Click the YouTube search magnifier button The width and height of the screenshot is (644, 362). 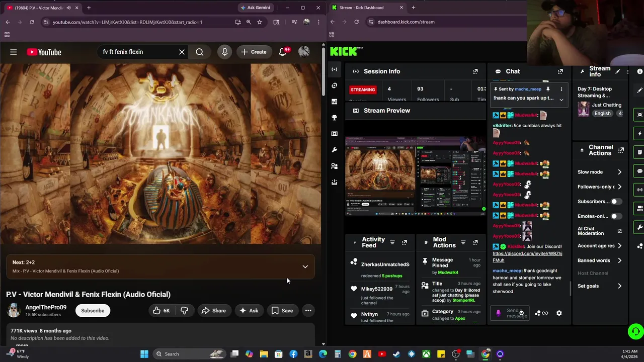(x=200, y=52)
